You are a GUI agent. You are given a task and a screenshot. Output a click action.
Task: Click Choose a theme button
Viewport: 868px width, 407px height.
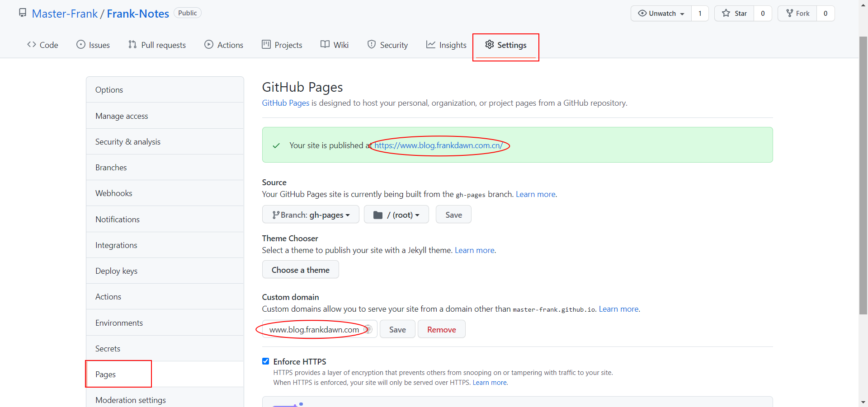301,270
